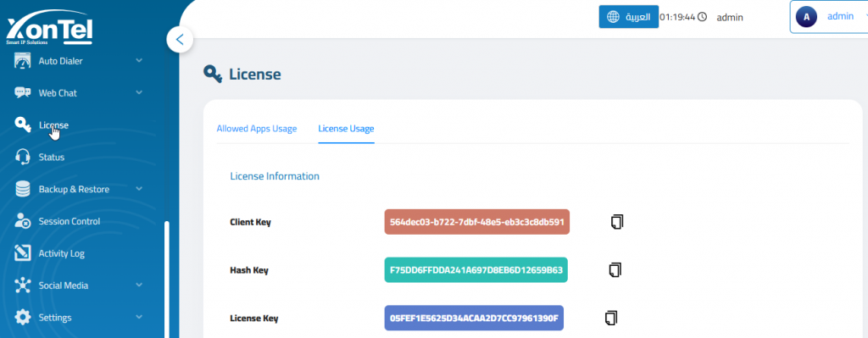
Task: Copy the License Key with copy icon
Action: click(610, 318)
